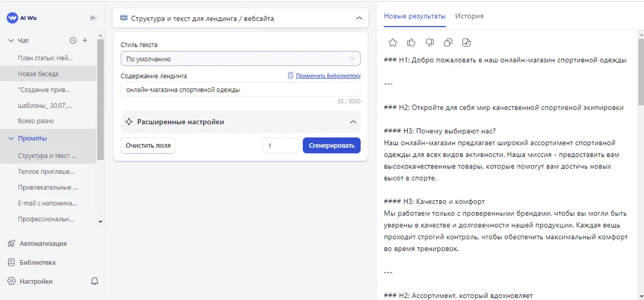This screenshot has width=644, height=300.
Task: Switch to Новые результаты tab
Action: 415,16
